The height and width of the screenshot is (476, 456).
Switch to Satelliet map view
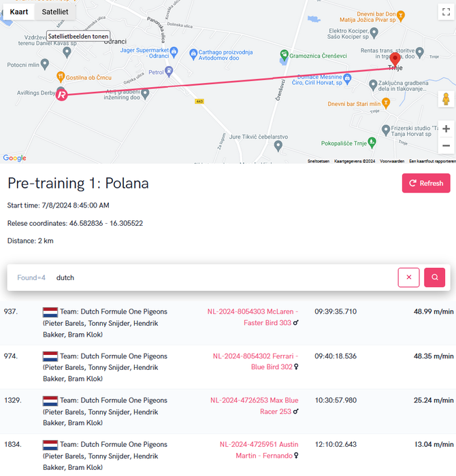[x=54, y=12]
